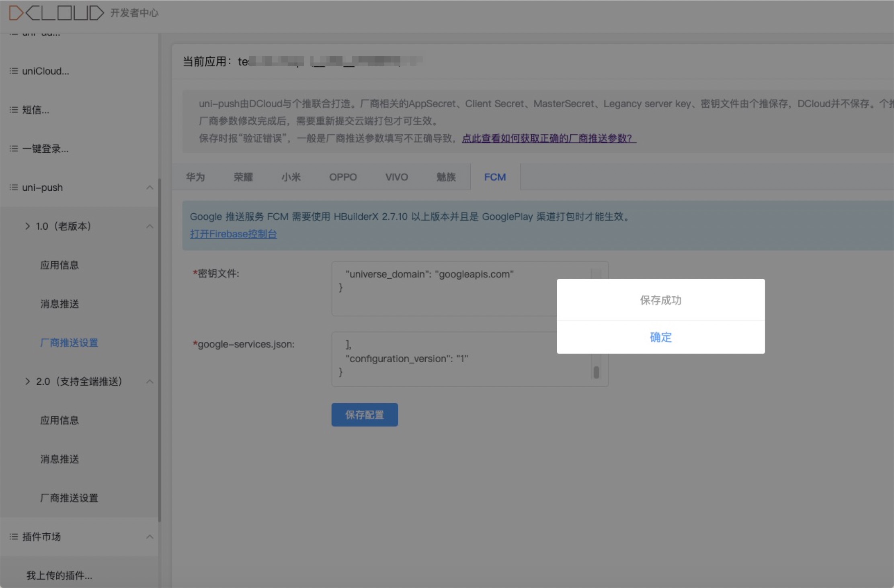Switch to the 华为 vendor tab
894x588 pixels.
(195, 177)
